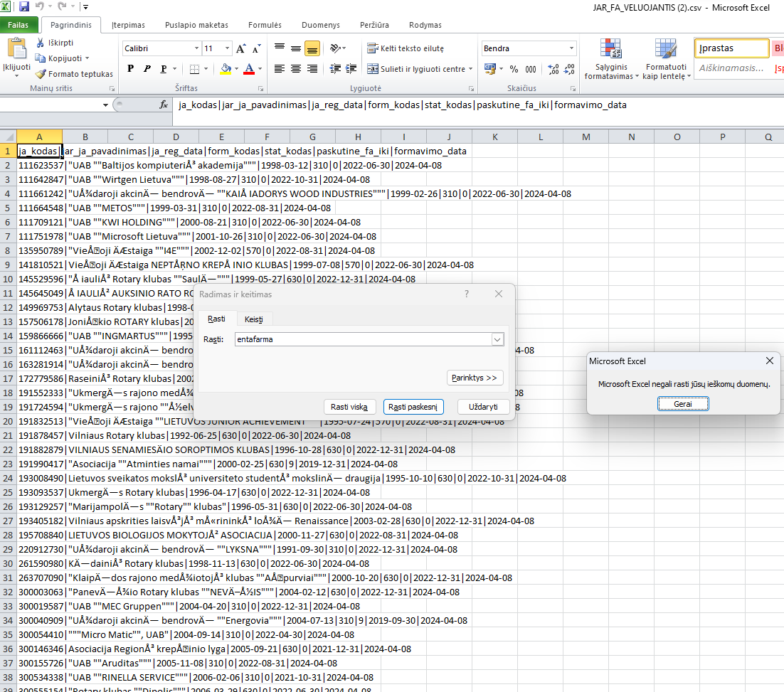The height and width of the screenshot is (692, 784).
Task: Open the Rasti search history dropdown
Action: (x=497, y=340)
